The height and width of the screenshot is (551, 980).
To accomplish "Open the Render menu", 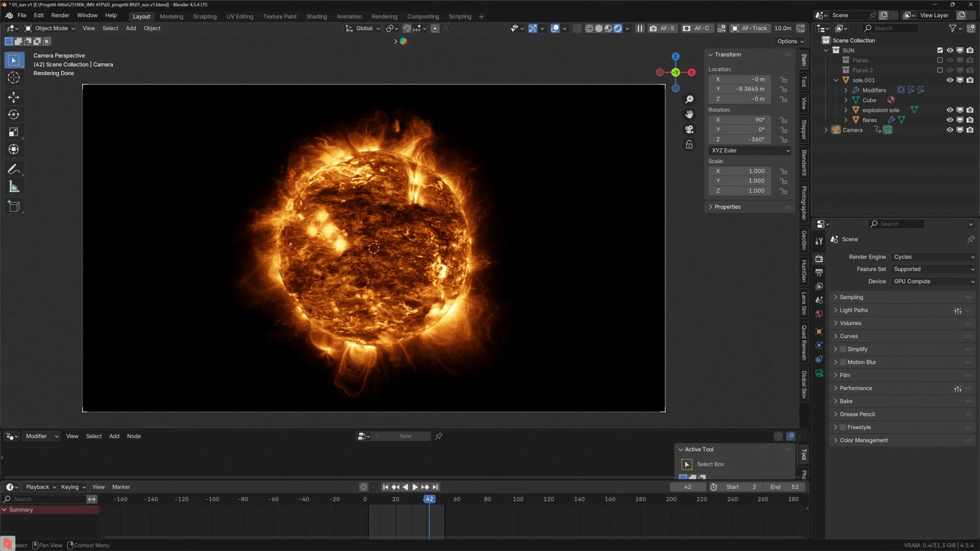I will [x=60, y=15].
